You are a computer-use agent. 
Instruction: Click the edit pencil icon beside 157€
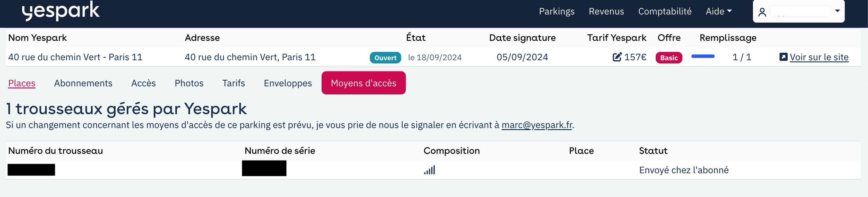(x=617, y=57)
